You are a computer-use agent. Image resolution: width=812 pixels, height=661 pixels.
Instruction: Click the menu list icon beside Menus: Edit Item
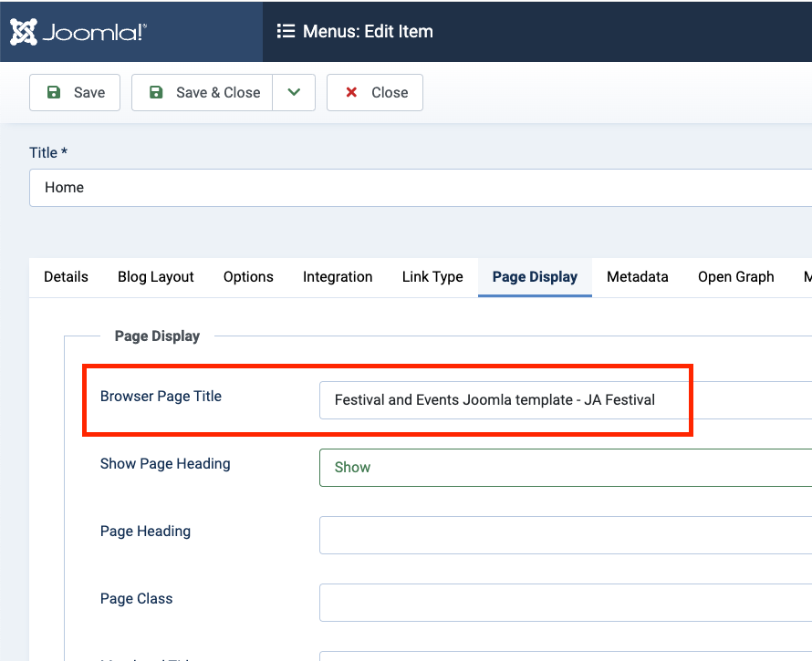coord(286,32)
